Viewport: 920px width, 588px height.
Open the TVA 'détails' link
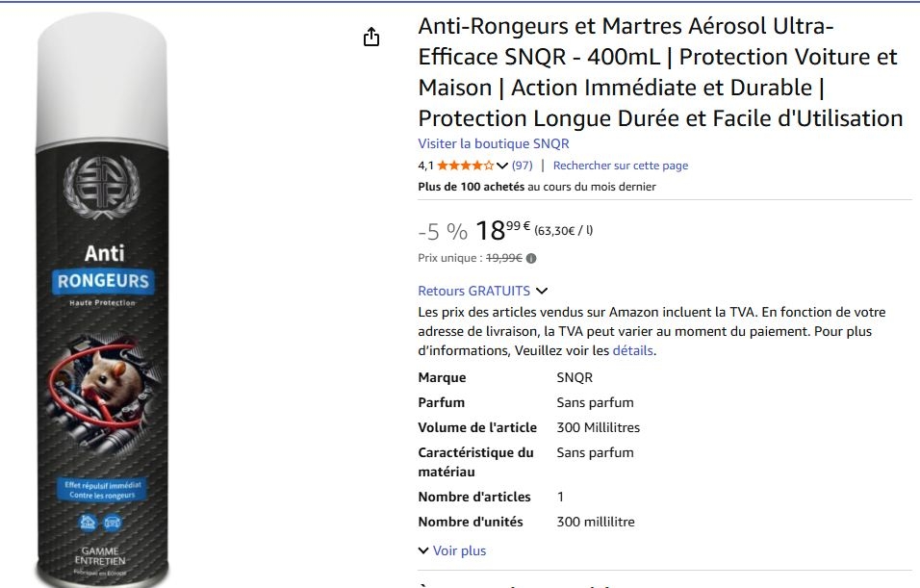point(633,351)
